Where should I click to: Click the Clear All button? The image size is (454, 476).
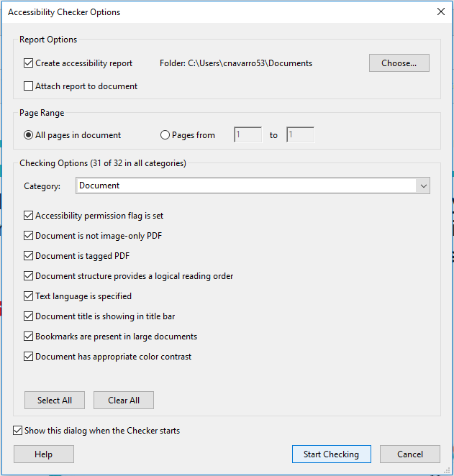click(124, 400)
